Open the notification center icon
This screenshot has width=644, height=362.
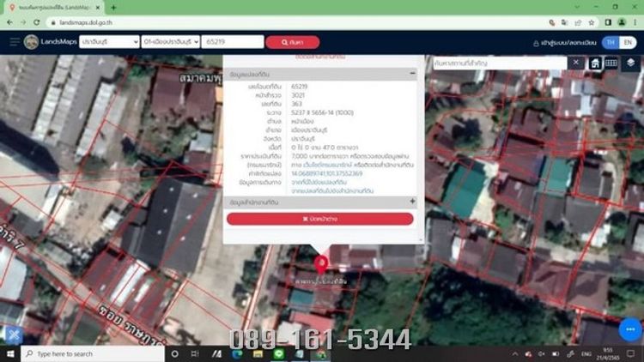point(631,353)
